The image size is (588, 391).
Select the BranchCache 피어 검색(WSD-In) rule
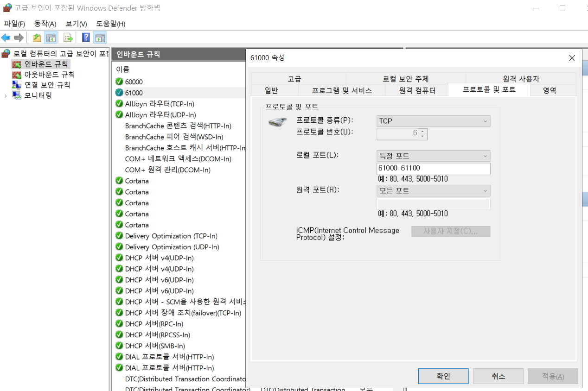(174, 137)
